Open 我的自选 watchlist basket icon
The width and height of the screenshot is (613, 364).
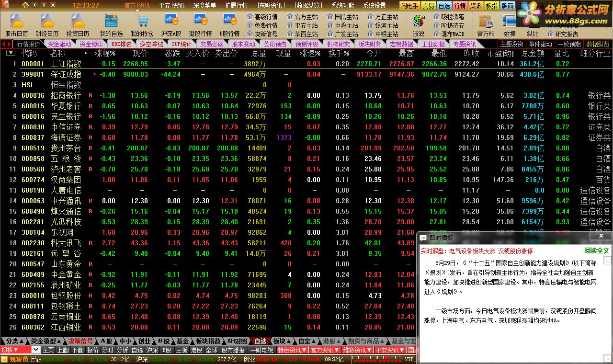111,25
